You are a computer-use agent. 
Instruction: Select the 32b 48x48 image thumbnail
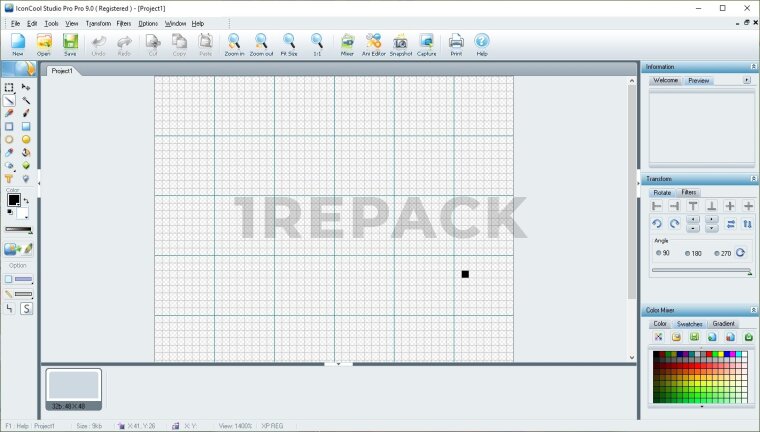tap(74, 386)
